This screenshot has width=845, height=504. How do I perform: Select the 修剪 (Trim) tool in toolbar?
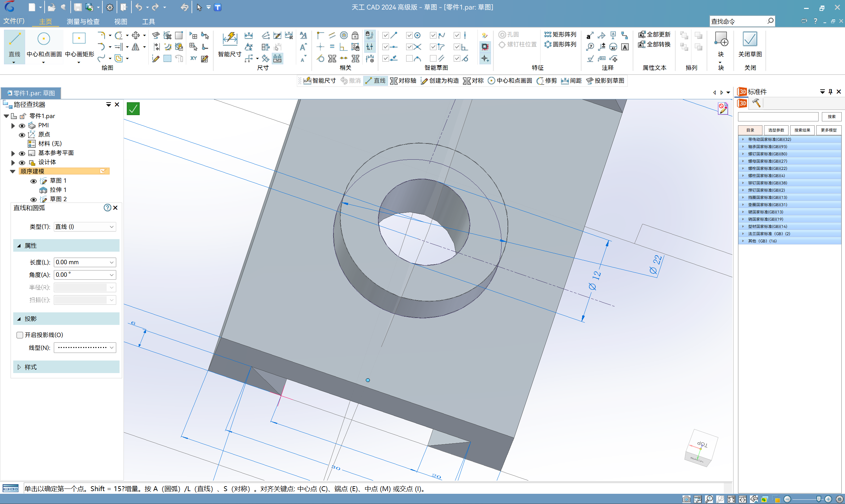click(x=546, y=80)
